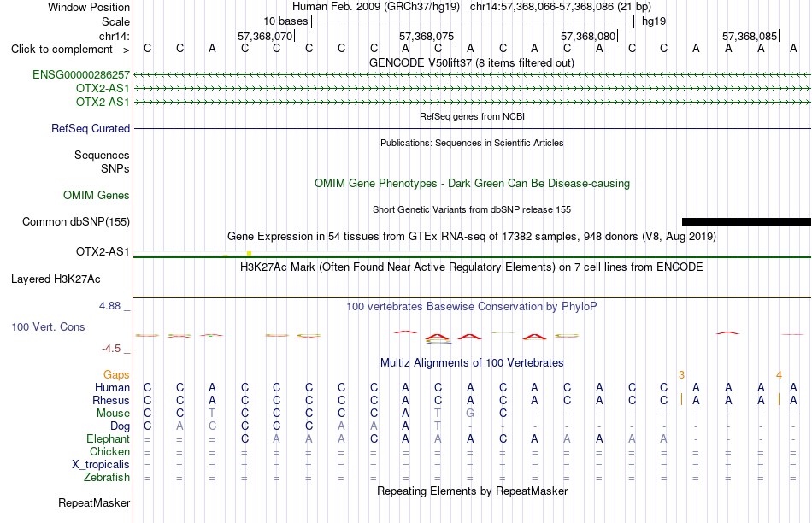Viewport: 812px width, 523px height.
Task: Open the 100 Vert. Cons track label
Action: [48, 326]
